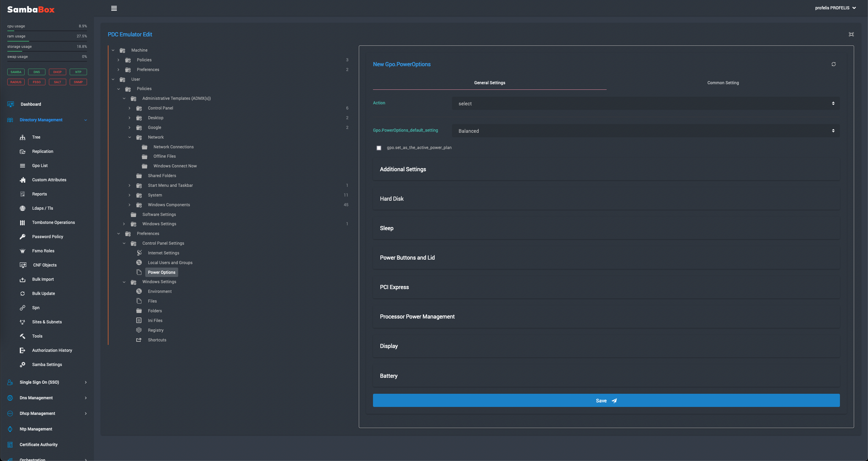Click the SAMBA service badge
The height and width of the screenshot is (461, 868).
[16, 72]
